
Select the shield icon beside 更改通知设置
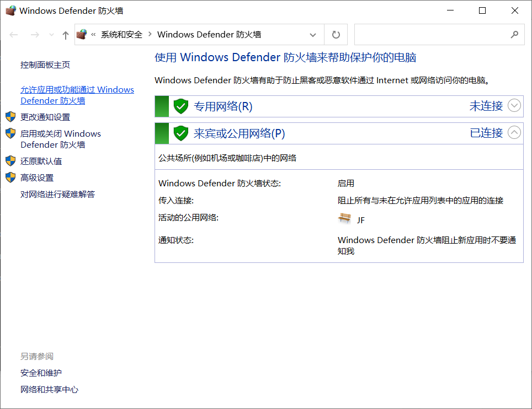coord(10,116)
